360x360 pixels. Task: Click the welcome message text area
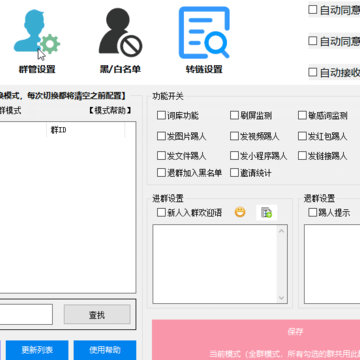(x=215, y=264)
